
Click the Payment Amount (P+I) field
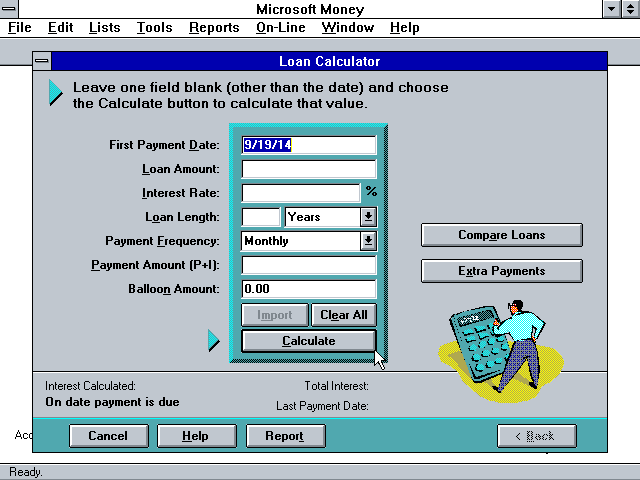point(309,265)
